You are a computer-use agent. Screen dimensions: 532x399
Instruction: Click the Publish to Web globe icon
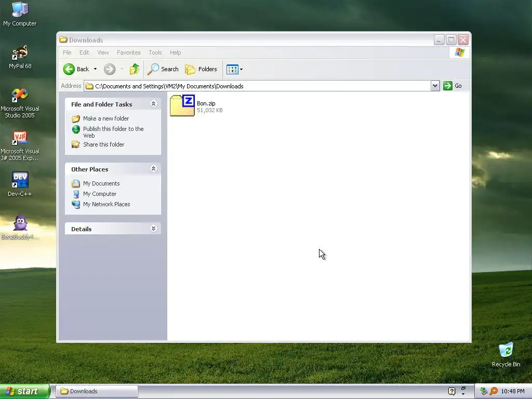[x=76, y=129]
